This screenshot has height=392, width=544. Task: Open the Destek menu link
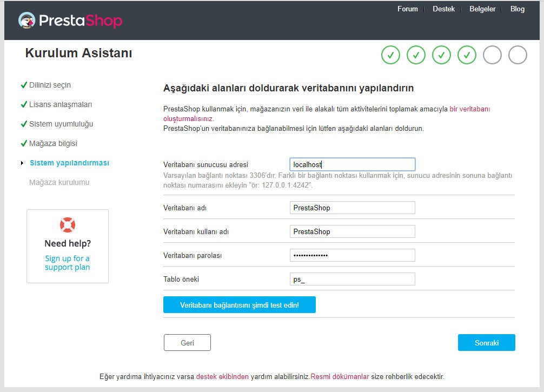[444, 9]
